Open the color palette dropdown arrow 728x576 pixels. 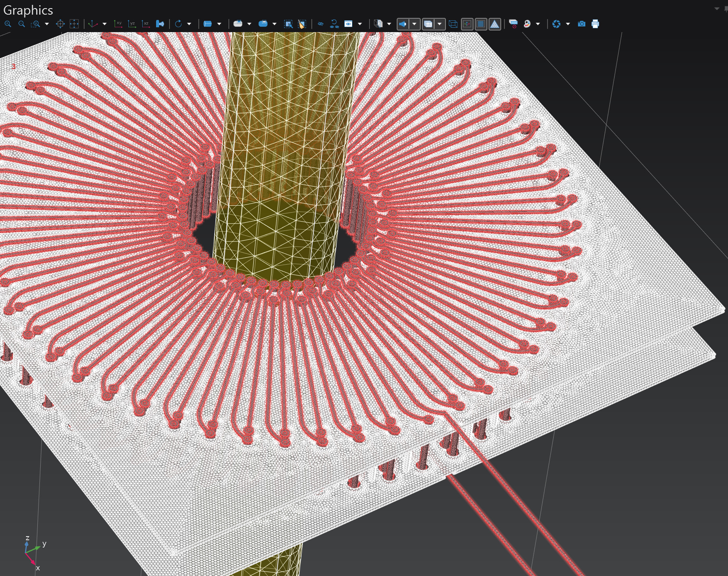(538, 24)
